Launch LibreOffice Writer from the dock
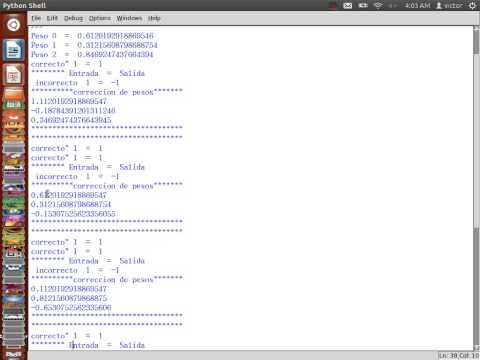 tap(13, 50)
